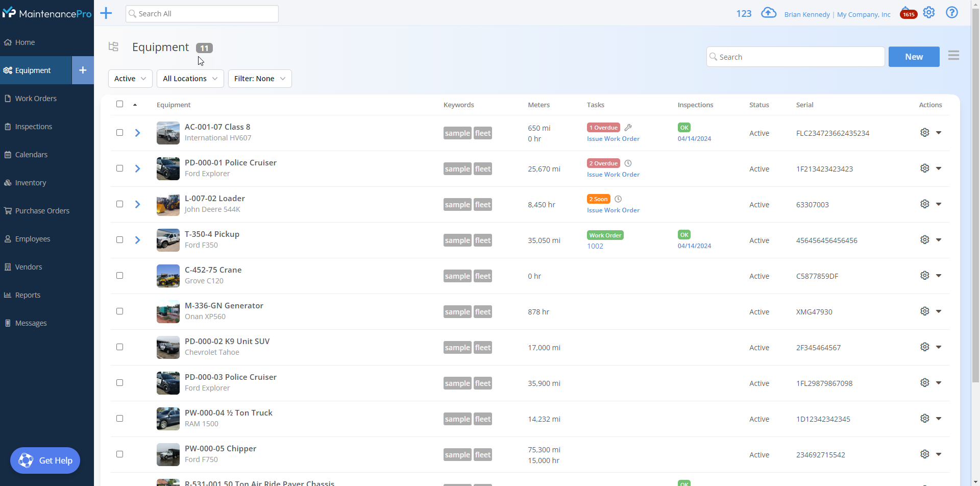Go to Work Orders in the sidebar
The width and height of the screenshot is (980, 486).
[36, 98]
